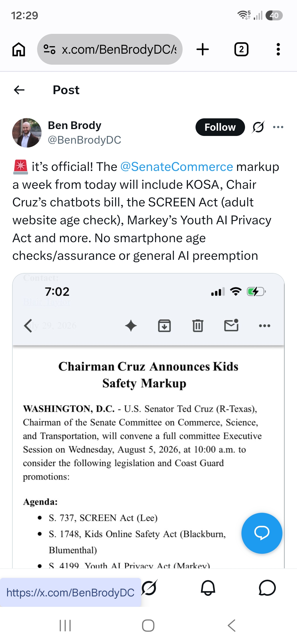View the attached Cruz markup announcement image
This screenshot has width=297, height=644.
[148, 421]
